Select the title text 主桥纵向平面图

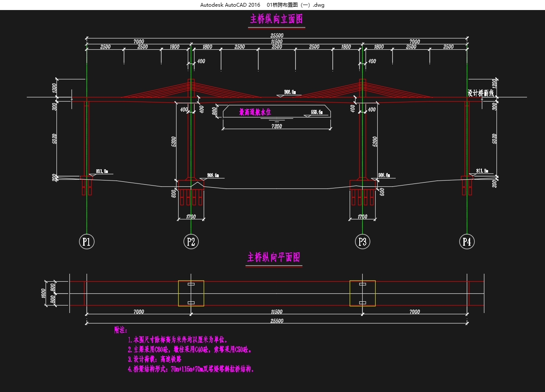(274, 257)
